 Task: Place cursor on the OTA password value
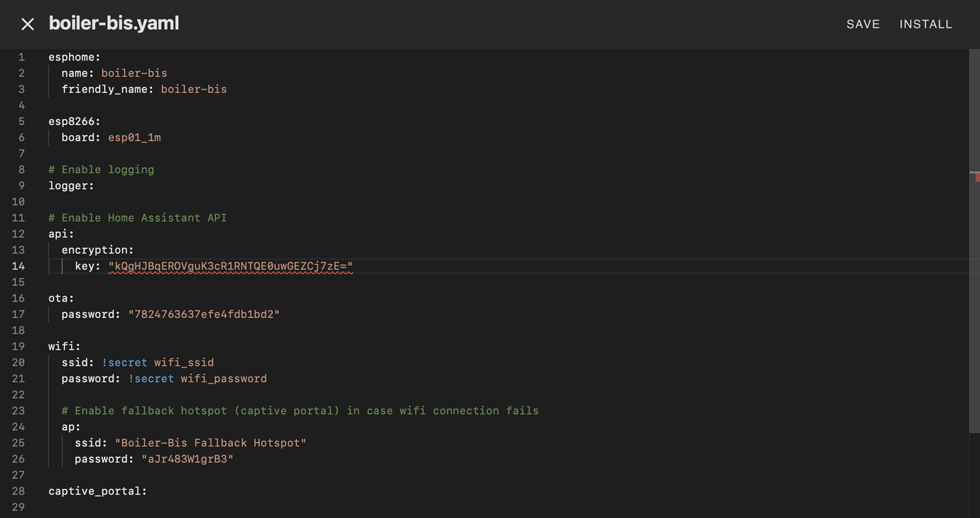tap(204, 314)
